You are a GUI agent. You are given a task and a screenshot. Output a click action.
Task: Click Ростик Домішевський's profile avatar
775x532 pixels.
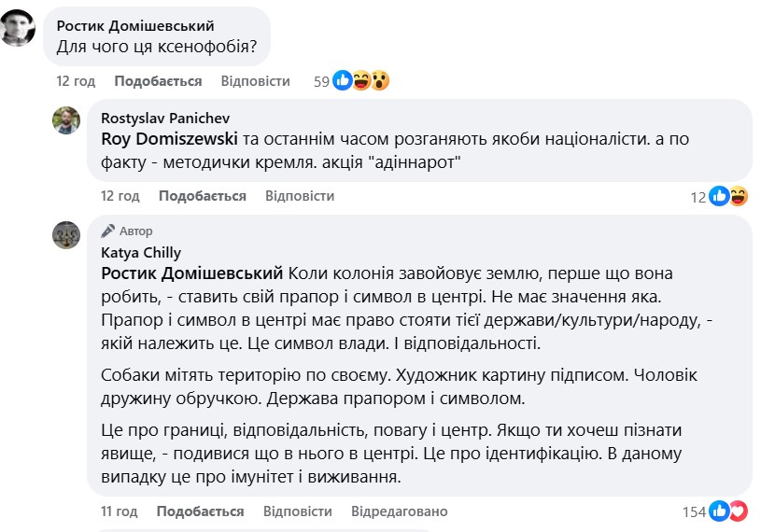pos(20,30)
